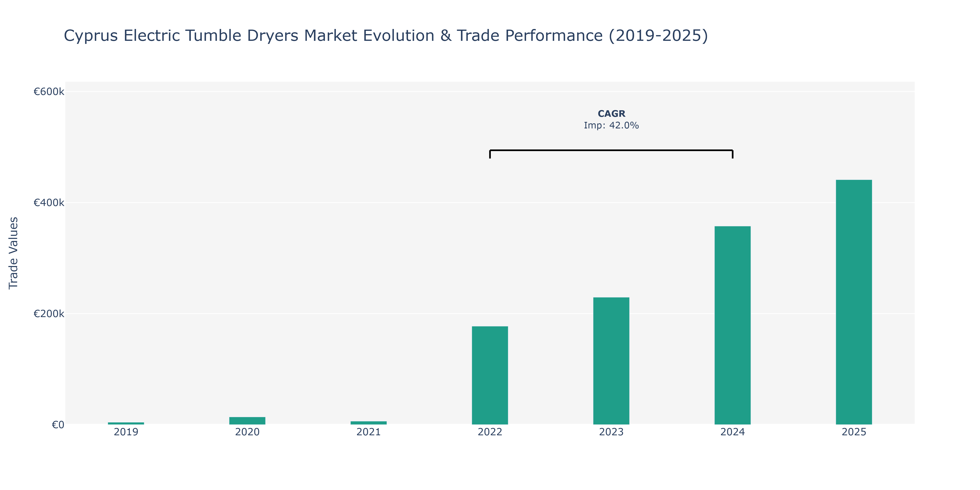Click the 2019 trade value bar

click(126, 423)
